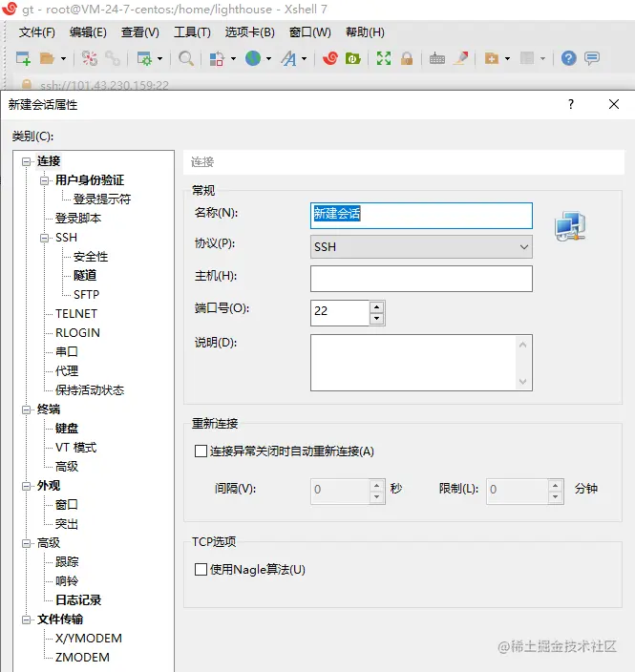Click the 限制(L) down spinner arrow
The width and height of the screenshot is (635, 672).
[x=555, y=496]
